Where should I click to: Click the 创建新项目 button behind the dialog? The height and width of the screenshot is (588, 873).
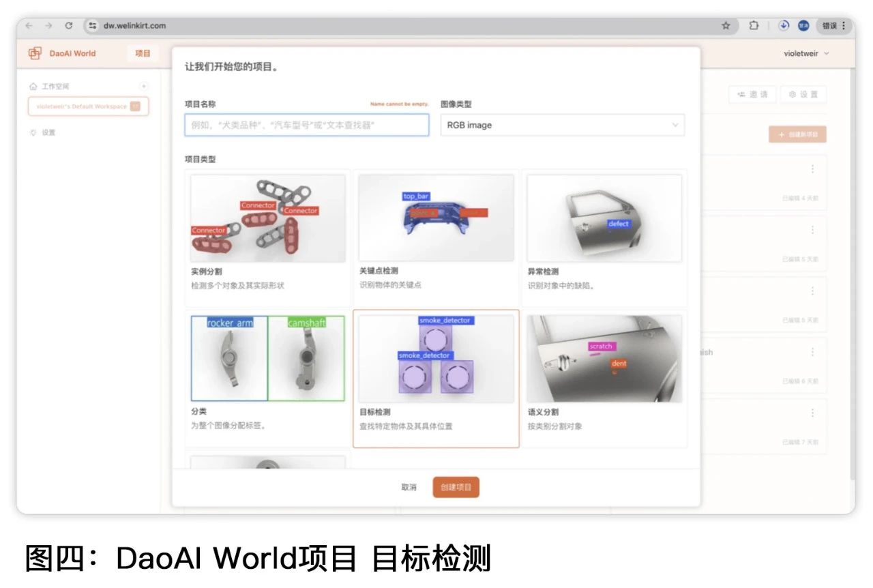coord(797,134)
